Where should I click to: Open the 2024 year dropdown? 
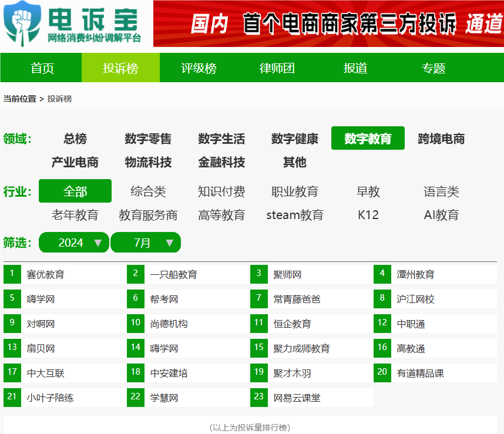pyautogui.click(x=74, y=243)
